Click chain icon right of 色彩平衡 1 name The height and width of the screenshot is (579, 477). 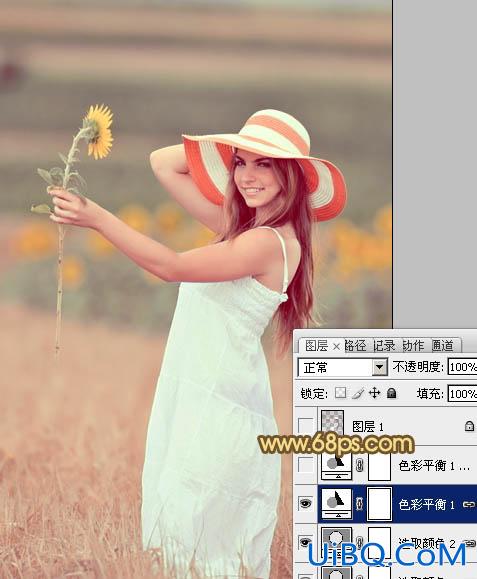click(469, 504)
